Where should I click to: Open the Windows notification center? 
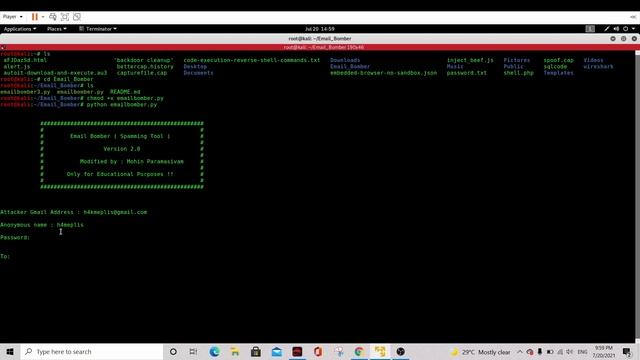coord(627,352)
